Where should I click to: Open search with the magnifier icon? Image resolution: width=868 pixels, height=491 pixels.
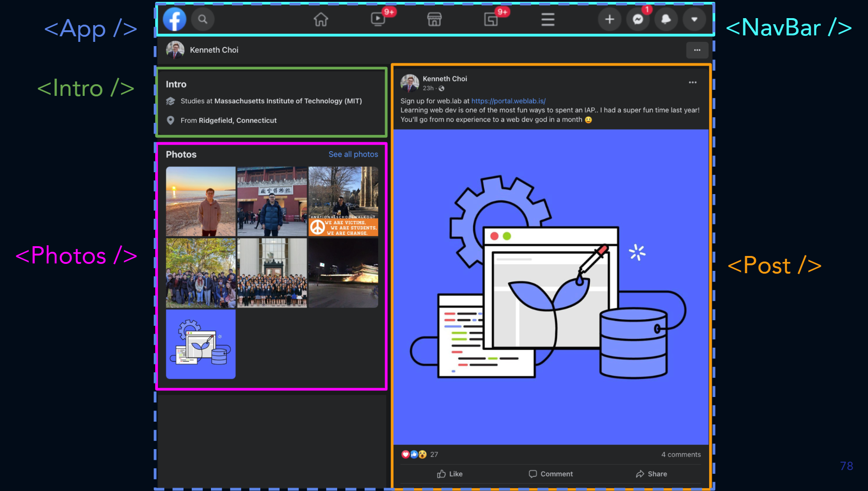[x=203, y=20]
